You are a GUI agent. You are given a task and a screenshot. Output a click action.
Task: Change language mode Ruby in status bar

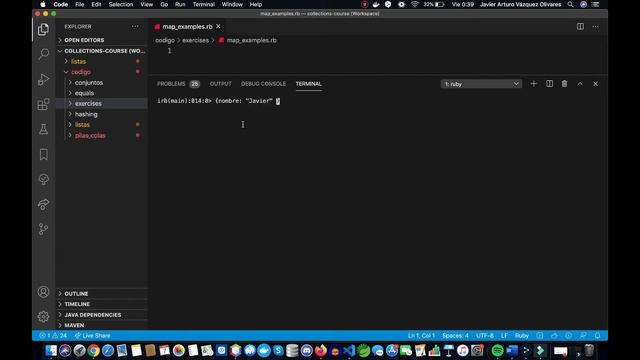coord(522,336)
